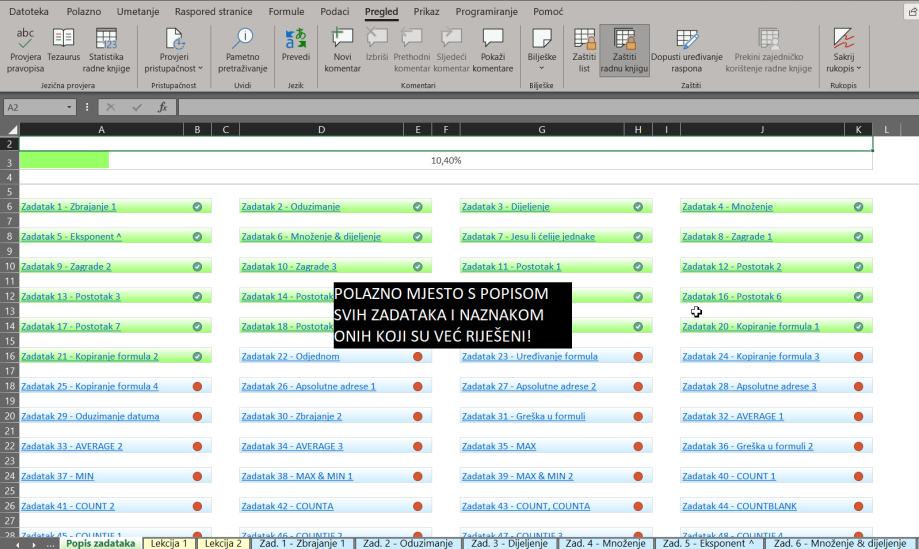Viewport: 919px width, 549px height.
Task: Launch Pametno pretraživanje smart lookup
Action: pyautogui.click(x=242, y=40)
